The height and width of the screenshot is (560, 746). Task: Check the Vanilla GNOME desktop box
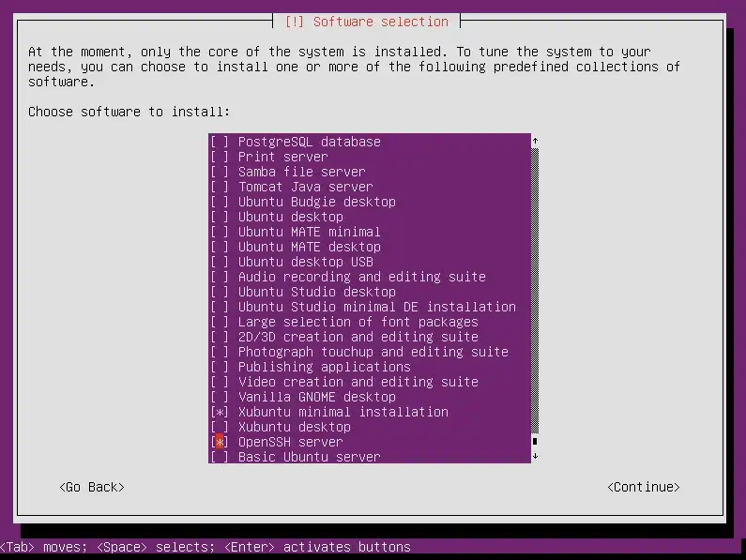(220, 397)
